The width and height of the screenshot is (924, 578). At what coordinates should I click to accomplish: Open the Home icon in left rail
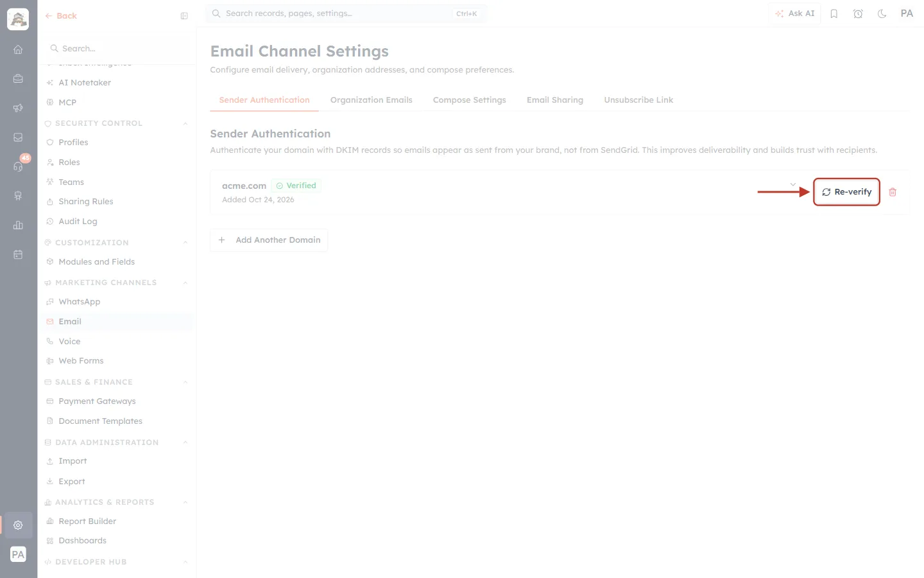(18, 49)
